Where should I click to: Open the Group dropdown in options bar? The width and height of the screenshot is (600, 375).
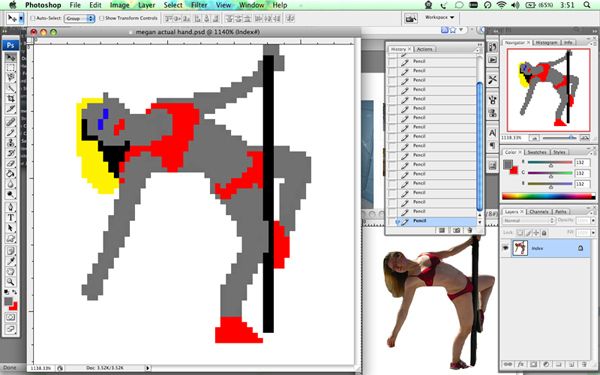(x=79, y=18)
